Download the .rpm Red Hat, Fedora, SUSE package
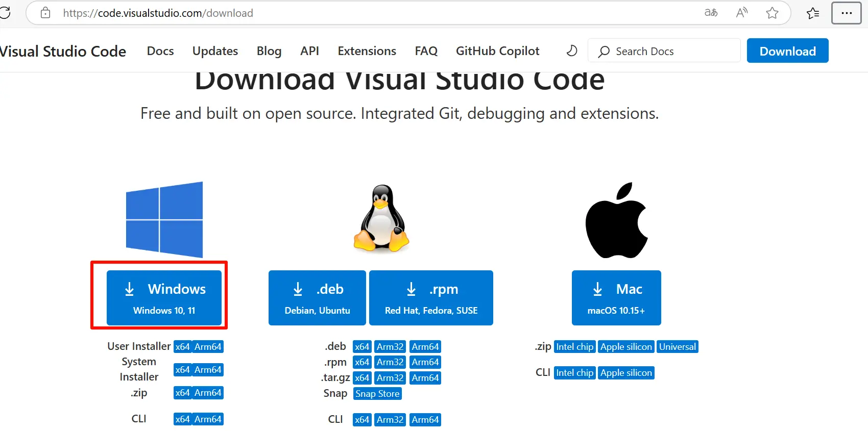Viewport: 868px width, 431px height. coord(431,298)
